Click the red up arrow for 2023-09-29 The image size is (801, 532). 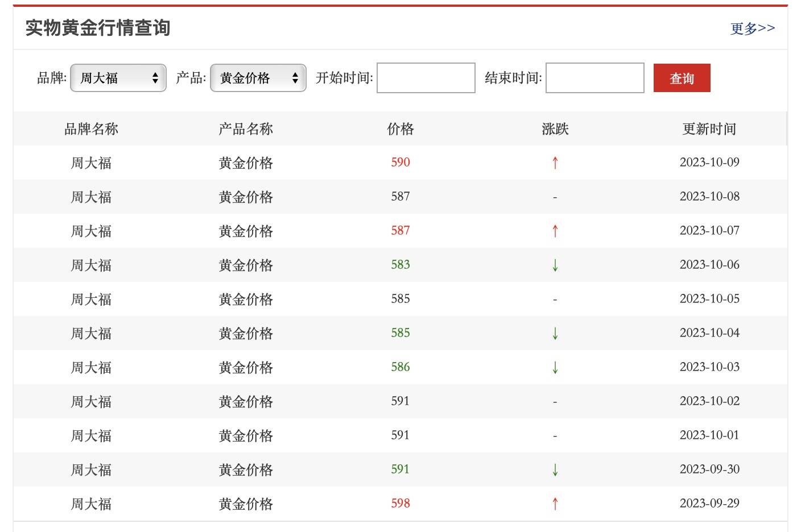click(555, 504)
